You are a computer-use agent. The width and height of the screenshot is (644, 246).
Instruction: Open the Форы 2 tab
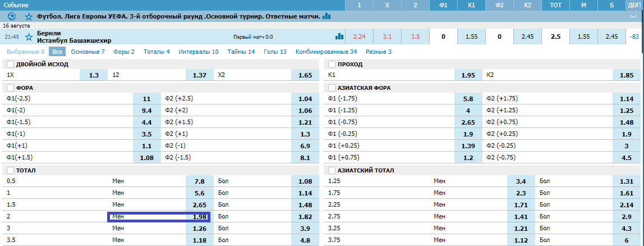pos(123,52)
